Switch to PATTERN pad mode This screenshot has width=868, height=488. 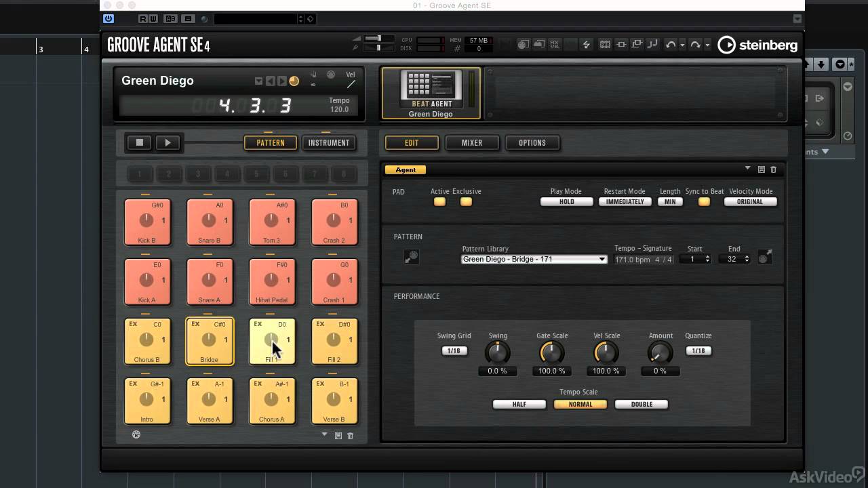point(271,143)
